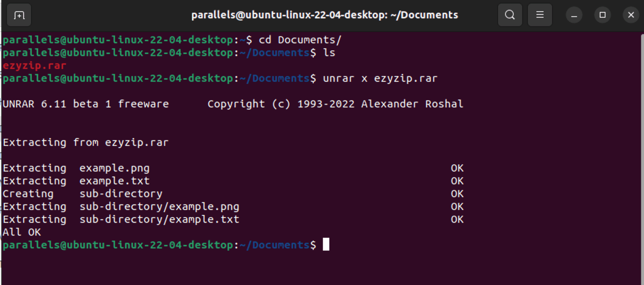Minimize the terminal window
644x285 pixels.
574,15
